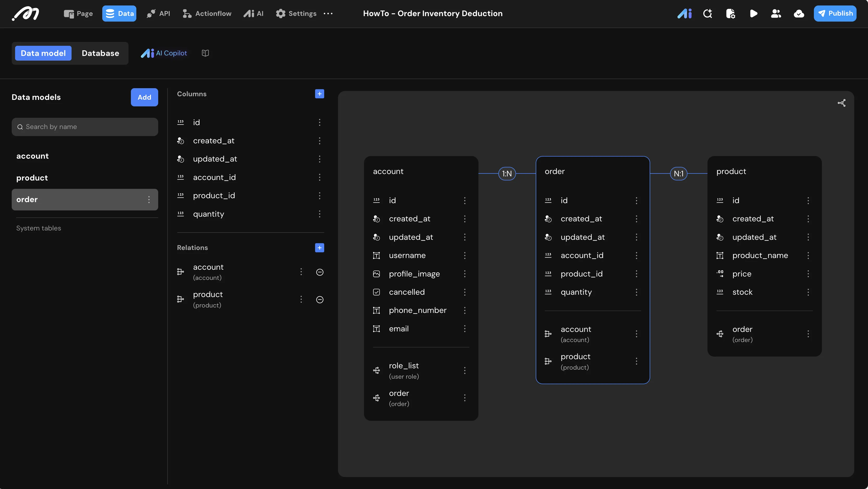The image size is (868, 489).
Task: Click the order table card title
Action: click(x=555, y=171)
